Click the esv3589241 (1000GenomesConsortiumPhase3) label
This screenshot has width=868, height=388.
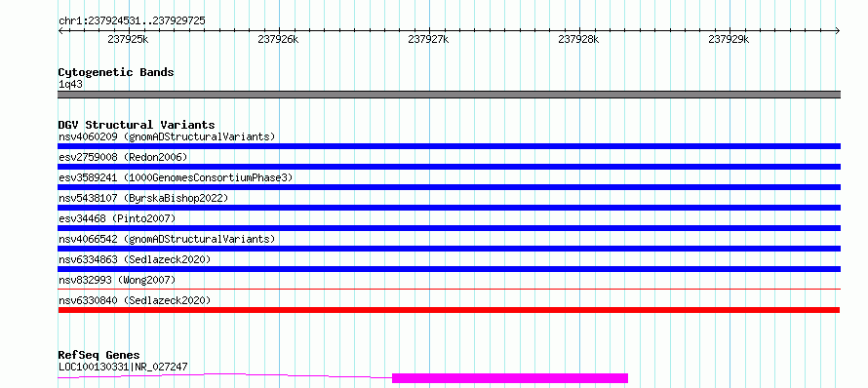click(176, 177)
